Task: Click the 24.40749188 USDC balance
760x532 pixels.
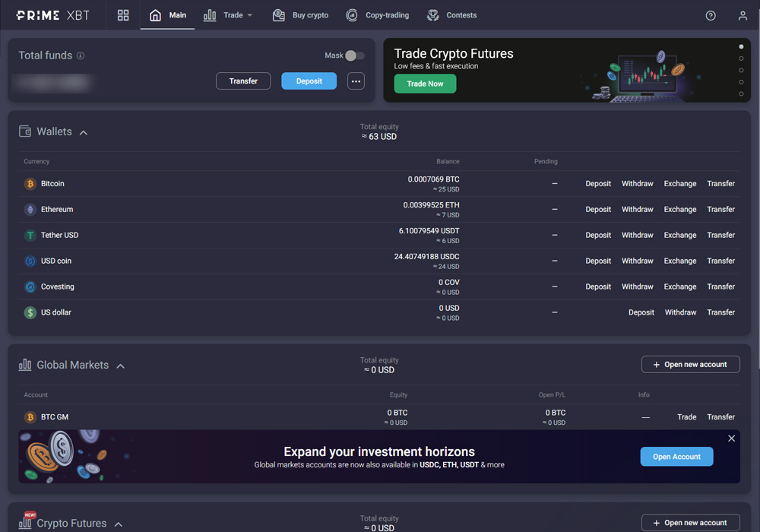Action: coord(426,256)
